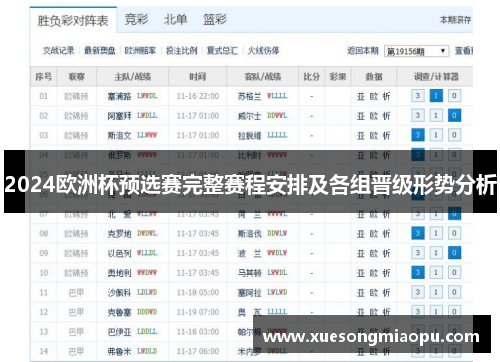This screenshot has height=362, width=500.
Task: Click 返回本期 link
Action: (x=363, y=51)
